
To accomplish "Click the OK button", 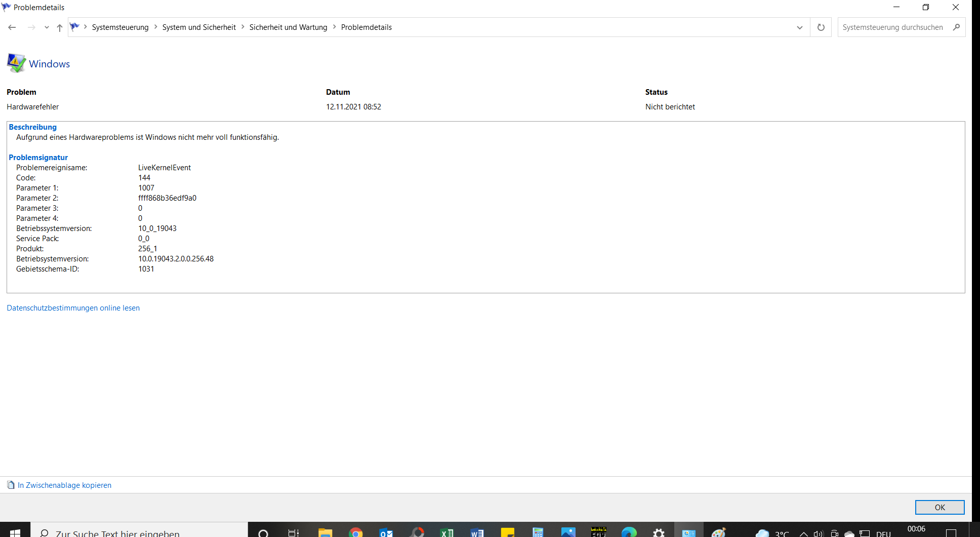I will click(940, 507).
